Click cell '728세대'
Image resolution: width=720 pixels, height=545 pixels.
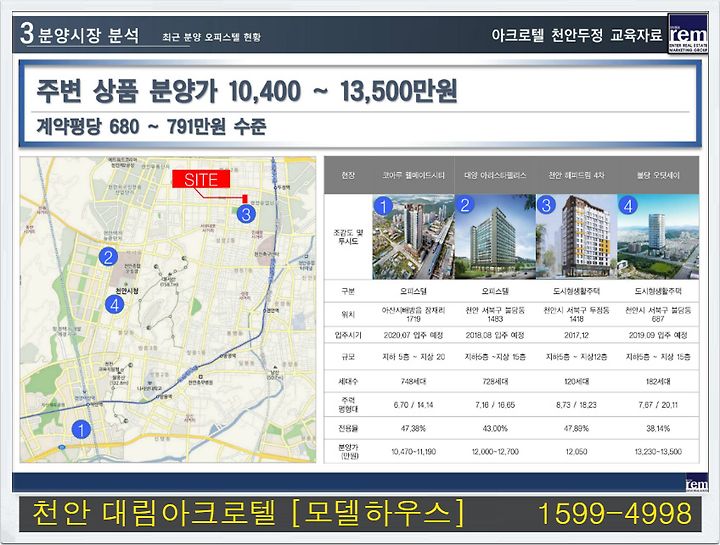coord(495,381)
